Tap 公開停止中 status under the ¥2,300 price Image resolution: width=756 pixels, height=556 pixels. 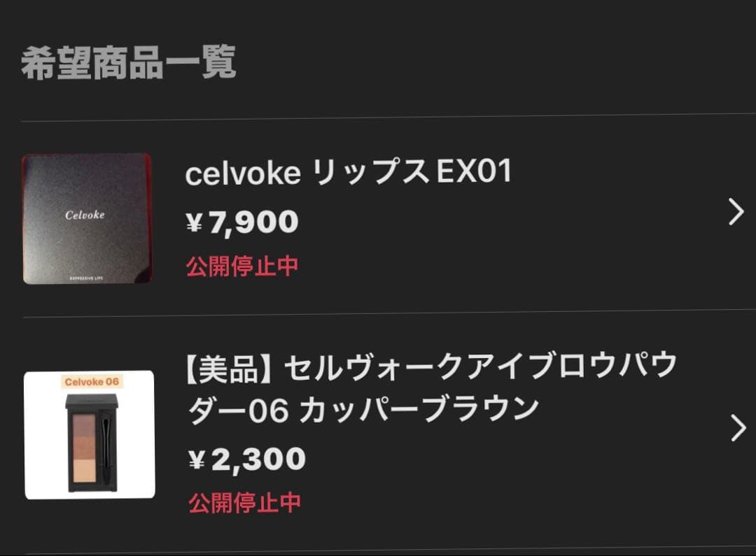coord(245,503)
